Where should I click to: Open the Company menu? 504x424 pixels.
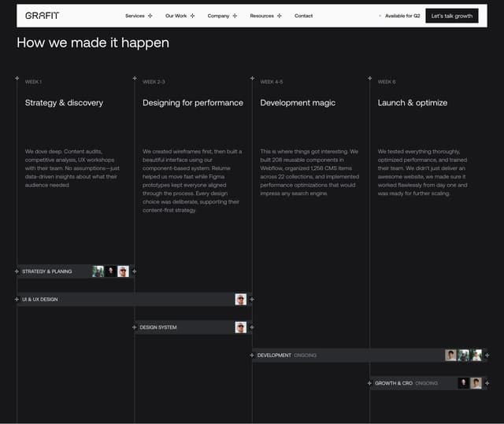[218, 16]
